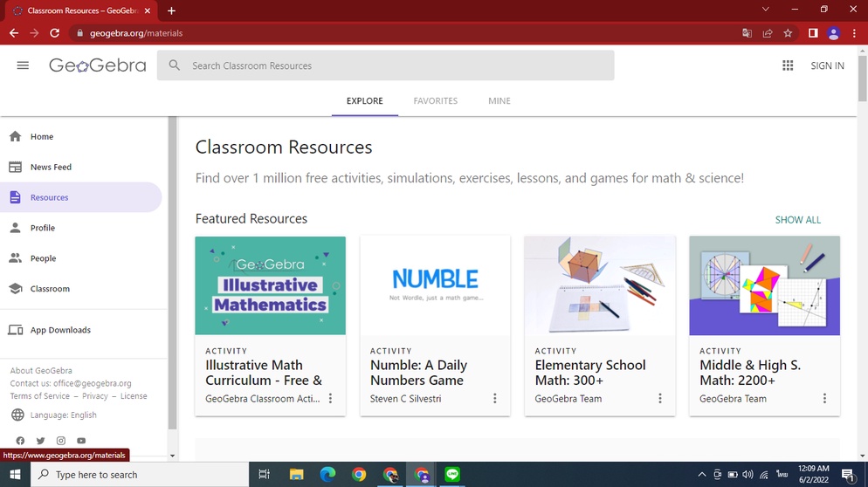
Task: Click the share page icon in address bar
Action: click(x=768, y=33)
